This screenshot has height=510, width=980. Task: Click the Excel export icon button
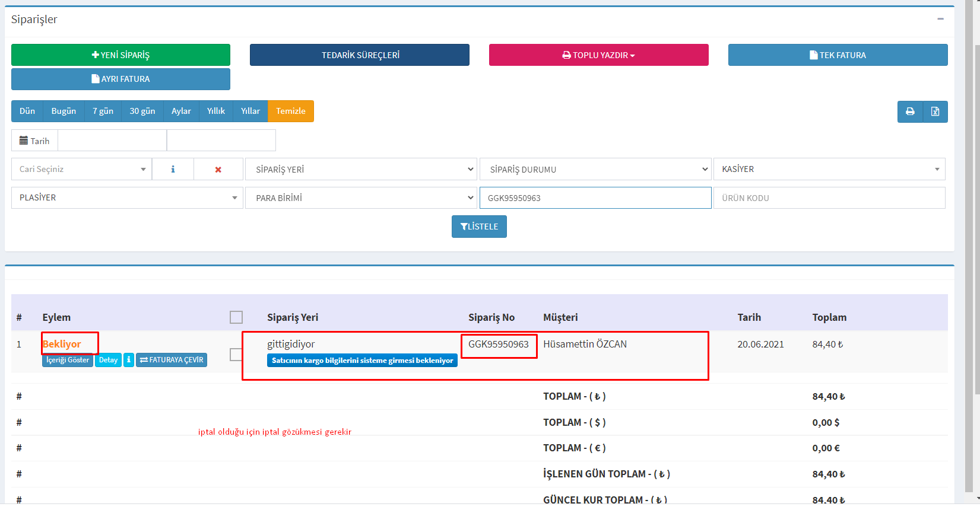pos(935,111)
